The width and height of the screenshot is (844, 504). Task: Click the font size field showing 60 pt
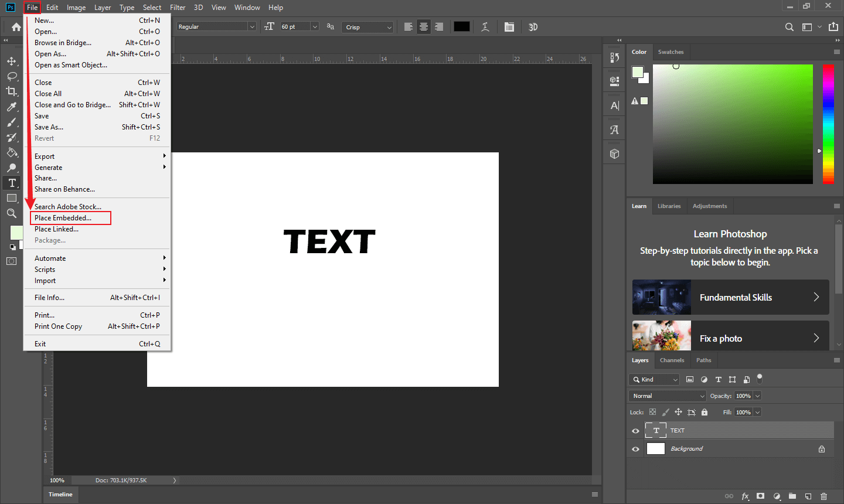pyautogui.click(x=296, y=26)
